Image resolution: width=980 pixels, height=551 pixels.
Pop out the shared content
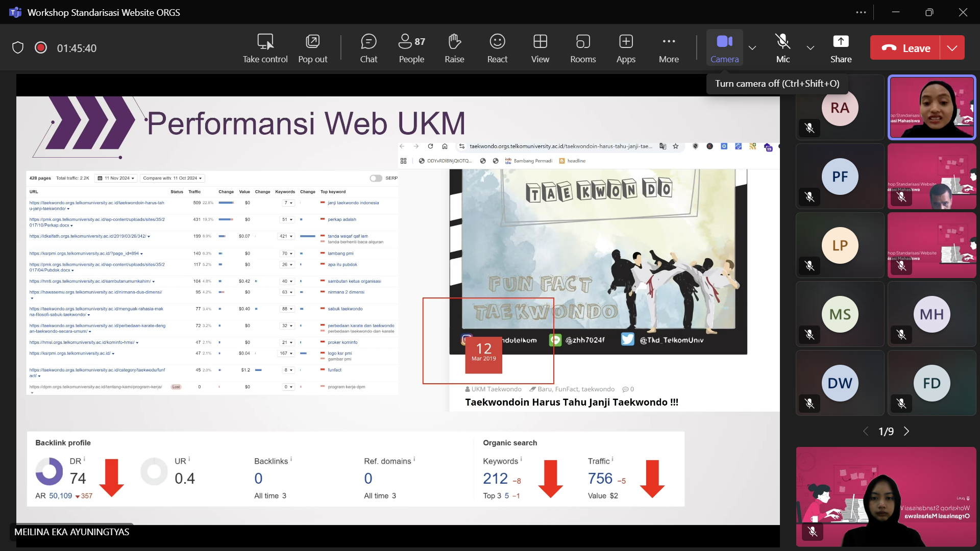click(312, 47)
